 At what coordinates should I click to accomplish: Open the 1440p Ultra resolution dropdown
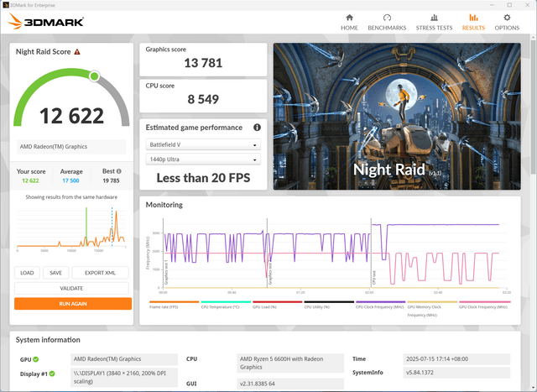pyautogui.click(x=203, y=159)
